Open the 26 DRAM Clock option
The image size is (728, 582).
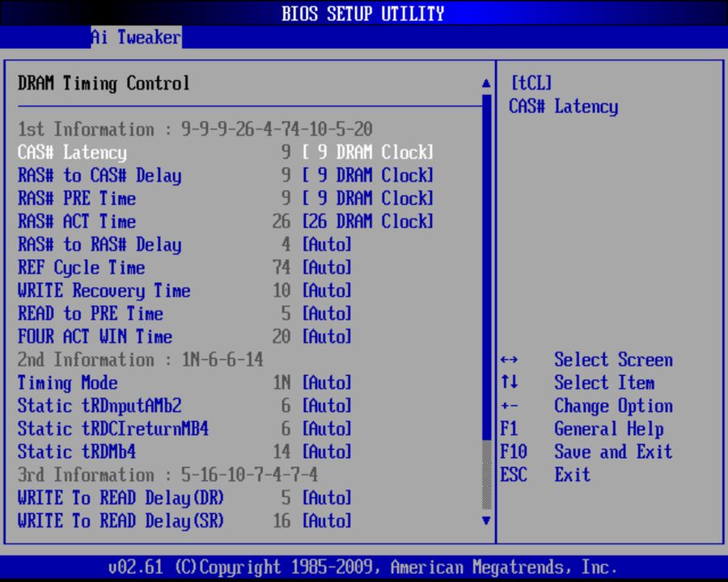click(x=368, y=221)
